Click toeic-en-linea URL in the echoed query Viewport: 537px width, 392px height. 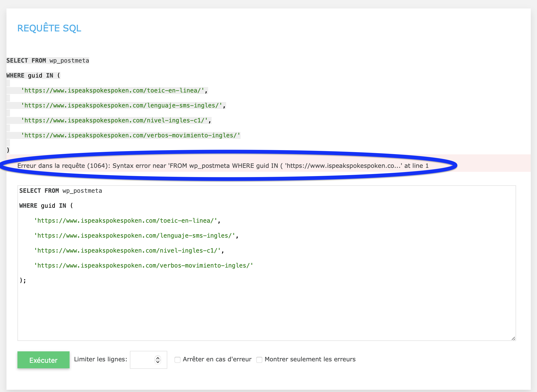pyautogui.click(x=113, y=91)
